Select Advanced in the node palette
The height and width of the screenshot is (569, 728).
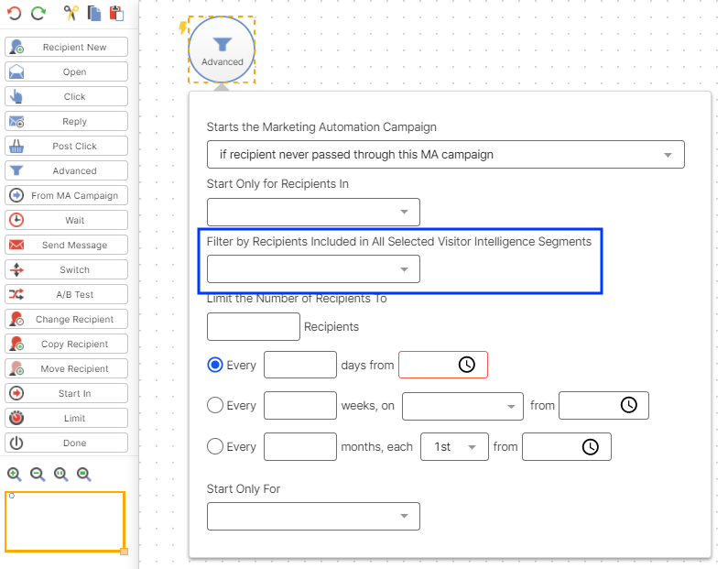pyautogui.click(x=67, y=170)
